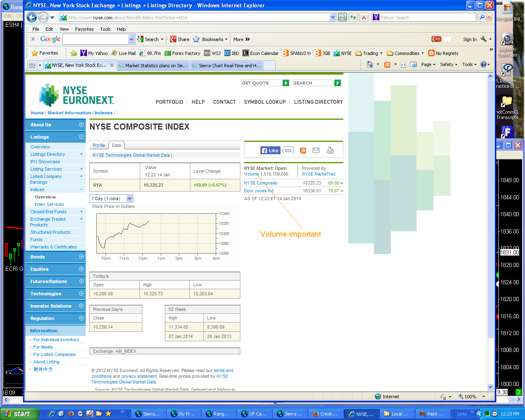
Task: Expand the Regulation sidebar section
Action: pos(81,318)
